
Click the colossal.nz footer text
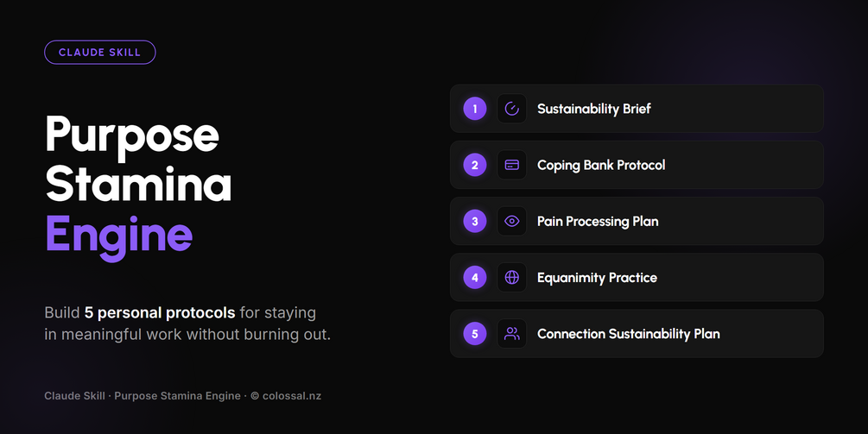click(292, 396)
